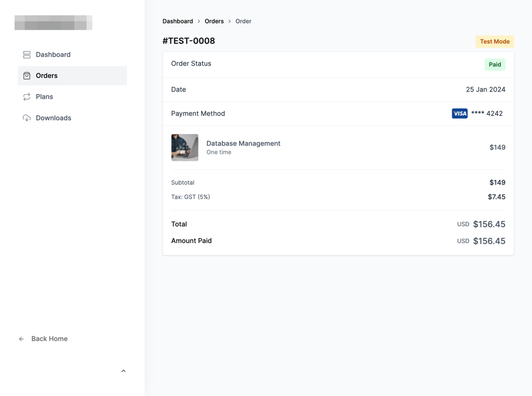
Task: Click the Test Mode badge
Action: point(495,42)
